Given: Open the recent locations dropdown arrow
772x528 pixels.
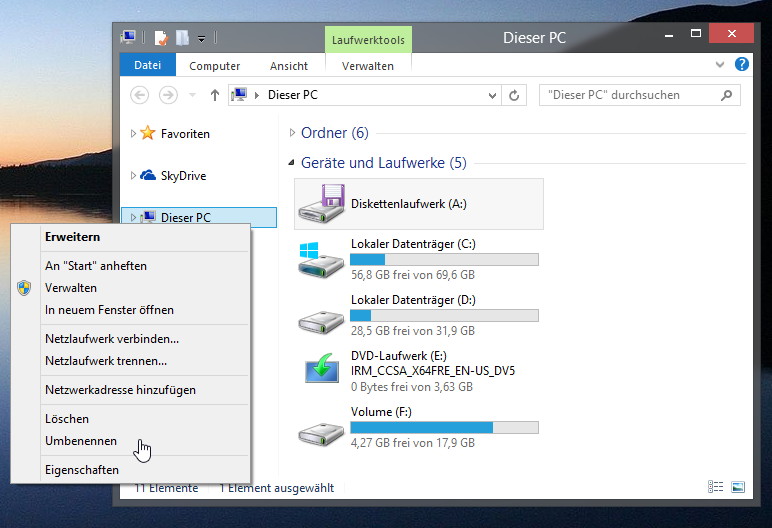Looking at the screenshot, I should [x=193, y=95].
